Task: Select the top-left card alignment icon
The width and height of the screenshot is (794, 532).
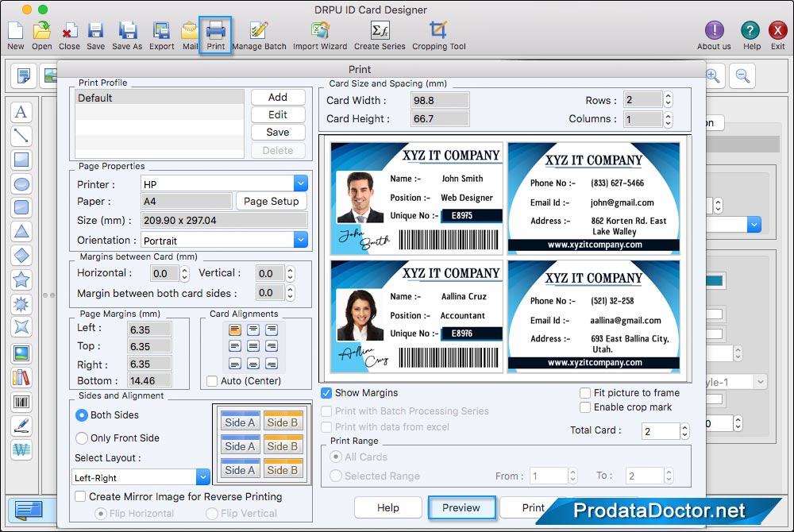Action: point(234,330)
